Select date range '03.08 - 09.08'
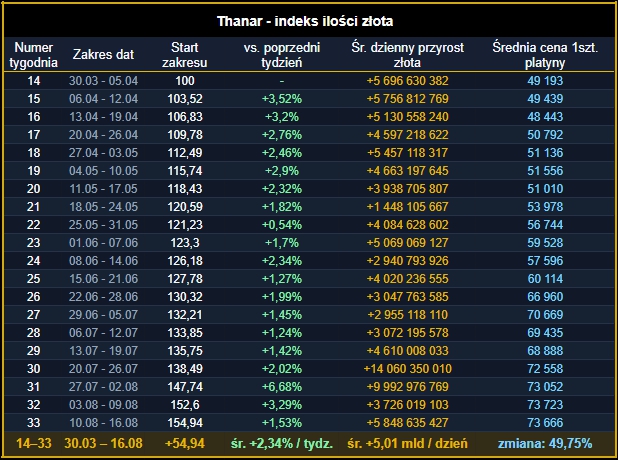The image size is (618, 460). click(103, 405)
